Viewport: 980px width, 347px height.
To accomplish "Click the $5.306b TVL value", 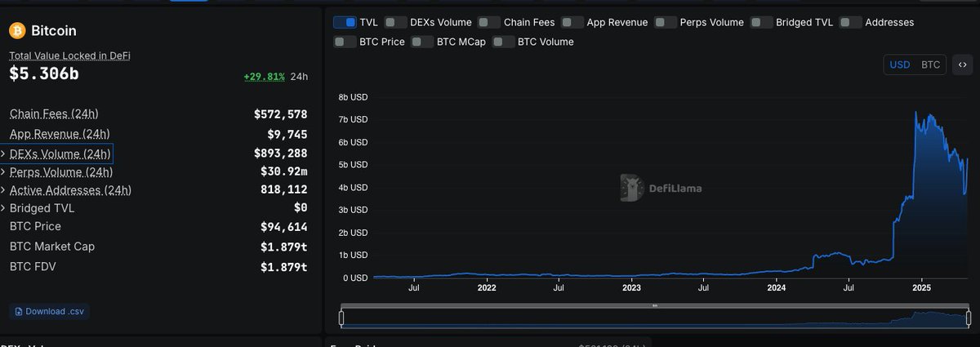I will click(44, 73).
